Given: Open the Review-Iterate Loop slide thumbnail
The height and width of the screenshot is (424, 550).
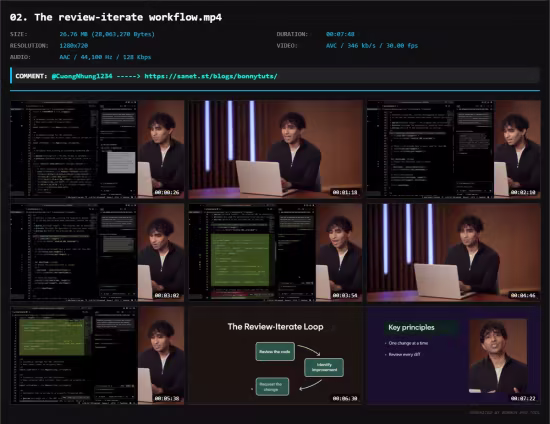Looking at the screenshot, I should 275,356.
